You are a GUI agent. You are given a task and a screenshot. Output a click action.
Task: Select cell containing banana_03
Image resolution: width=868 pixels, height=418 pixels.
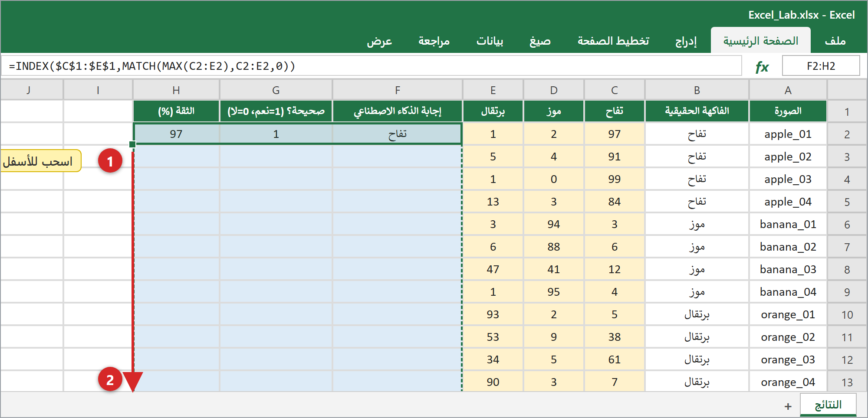(788, 269)
